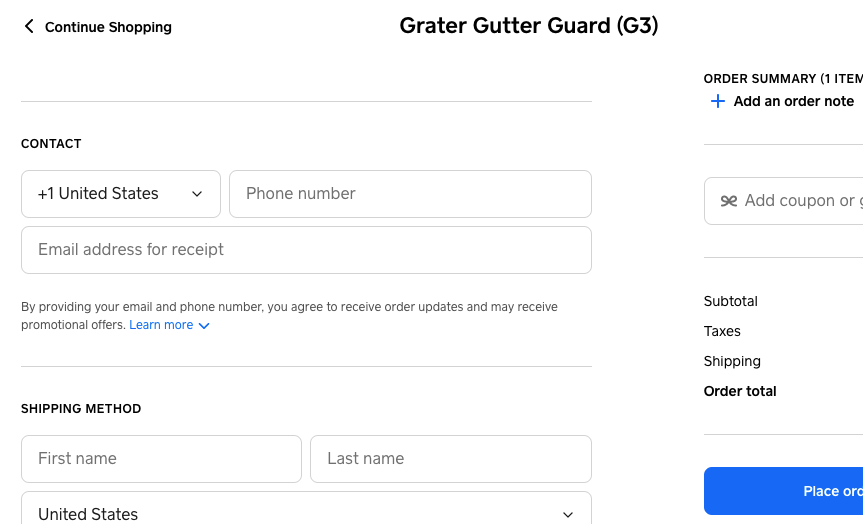Click the Order Summary heading

tap(780, 79)
